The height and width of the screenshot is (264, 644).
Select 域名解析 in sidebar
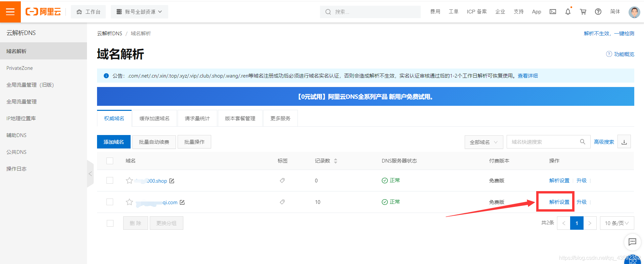pyautogui.click(x=43, y=51)
